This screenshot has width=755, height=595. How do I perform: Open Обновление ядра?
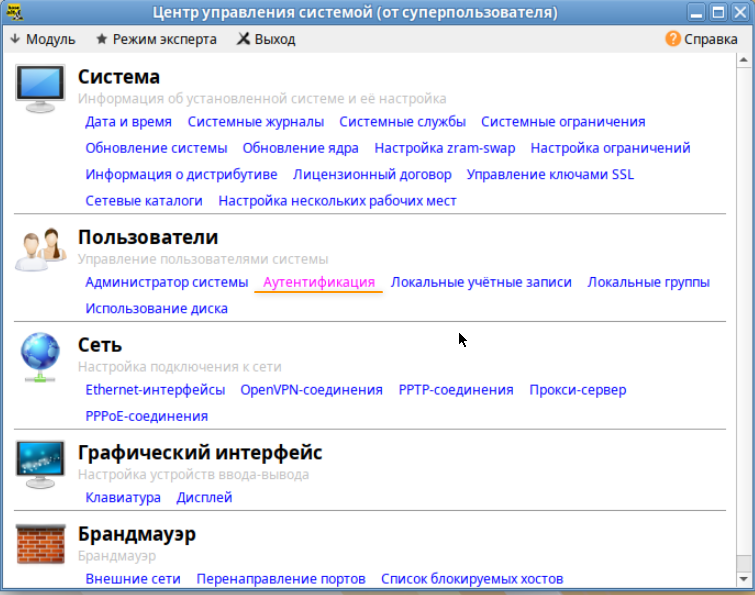pyautogui.click(x=300, y=148)
